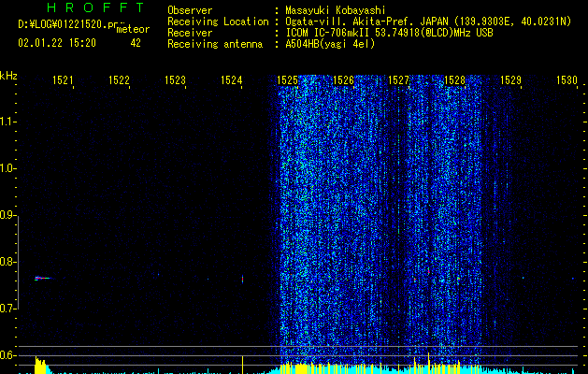Screen dimensions: 588x374
Task: Click the Receiving Location line with Ogata-vill.
Action: tap(428, 22)
